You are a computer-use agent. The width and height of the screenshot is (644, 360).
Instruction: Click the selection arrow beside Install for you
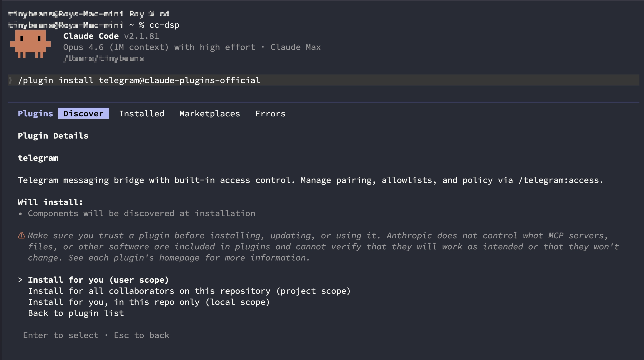point(20,280)
